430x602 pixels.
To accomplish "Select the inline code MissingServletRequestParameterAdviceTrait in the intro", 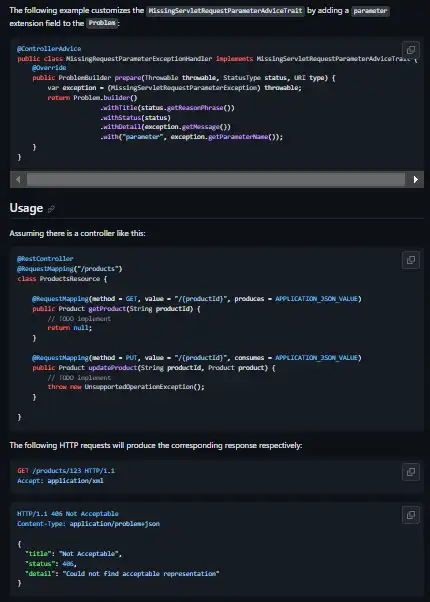I will [225, 11].
